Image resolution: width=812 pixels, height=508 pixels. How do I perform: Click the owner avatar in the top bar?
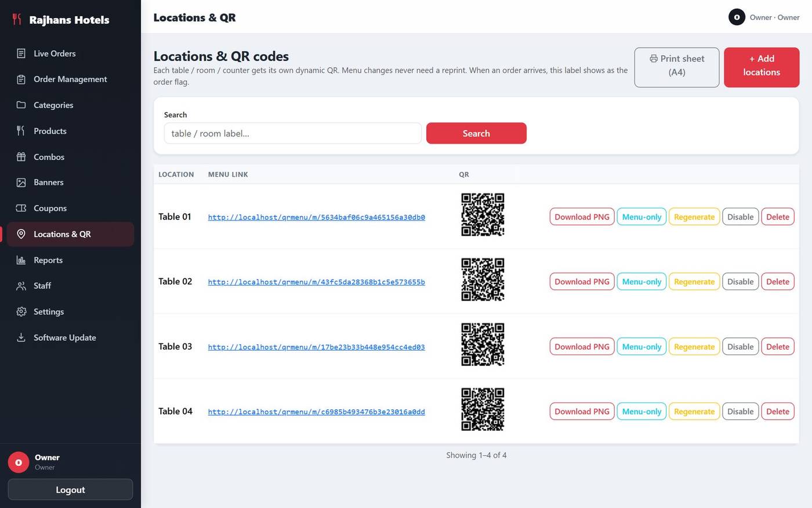coord(737,17)
